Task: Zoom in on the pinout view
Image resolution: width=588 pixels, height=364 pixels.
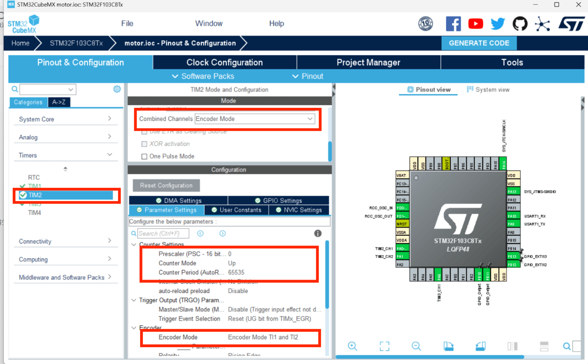Action: pos(352,346)
